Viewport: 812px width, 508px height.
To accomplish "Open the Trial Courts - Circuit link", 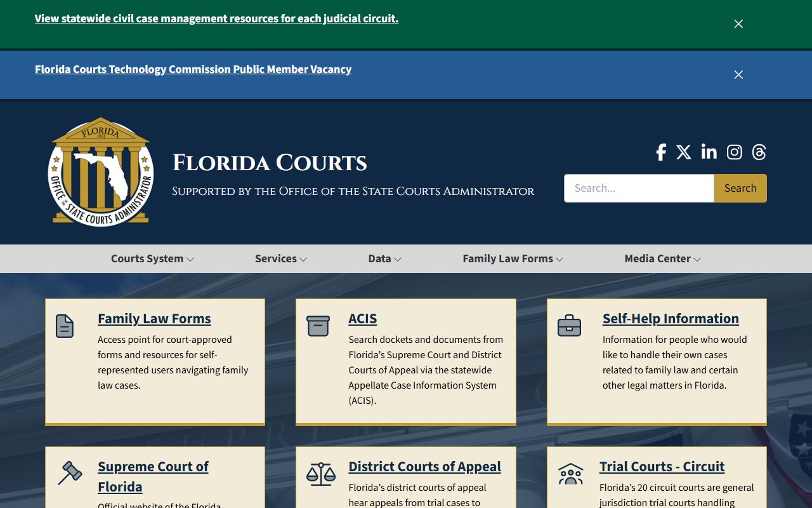I will click(x=662, y=467).
